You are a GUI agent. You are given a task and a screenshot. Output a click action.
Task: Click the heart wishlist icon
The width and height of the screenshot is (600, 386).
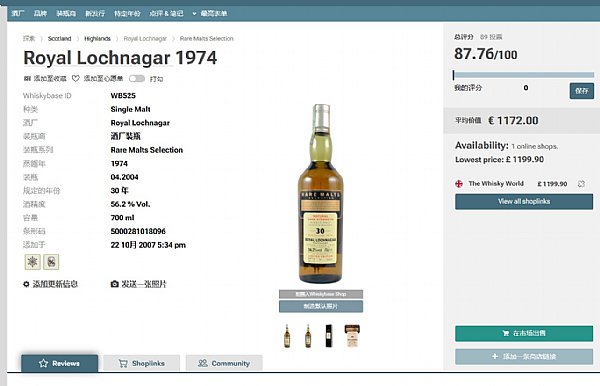coord(76,78)
